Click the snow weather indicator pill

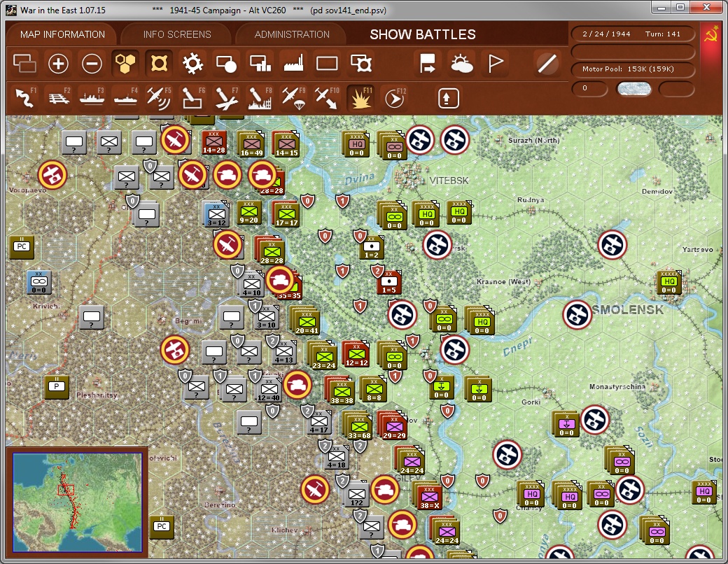[x=633, y=88]
